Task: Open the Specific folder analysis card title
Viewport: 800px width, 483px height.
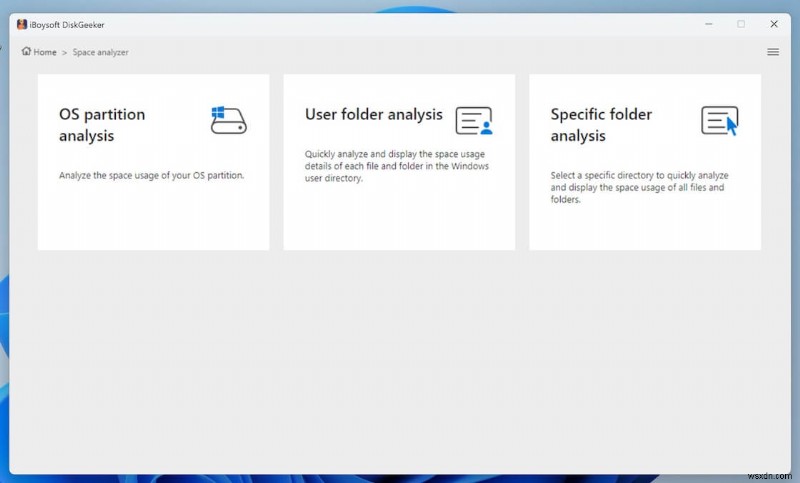Action: click(x=601, y=125)
